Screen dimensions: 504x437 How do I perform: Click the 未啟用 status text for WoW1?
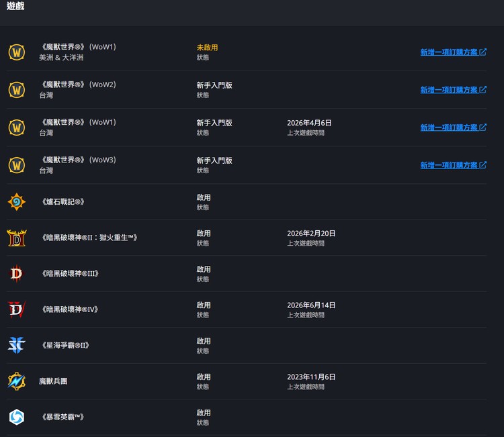click(x=207, y=48)
